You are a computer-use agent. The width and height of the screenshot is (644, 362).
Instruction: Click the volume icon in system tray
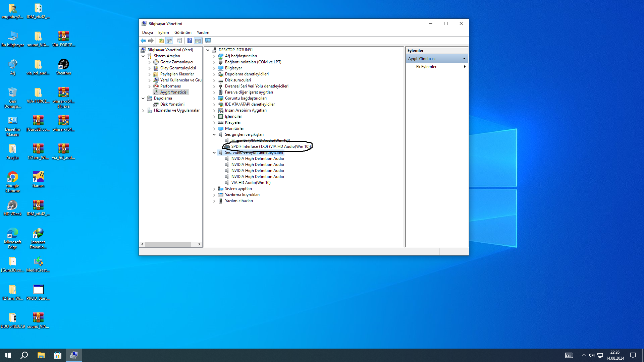(x=591, y=355)
